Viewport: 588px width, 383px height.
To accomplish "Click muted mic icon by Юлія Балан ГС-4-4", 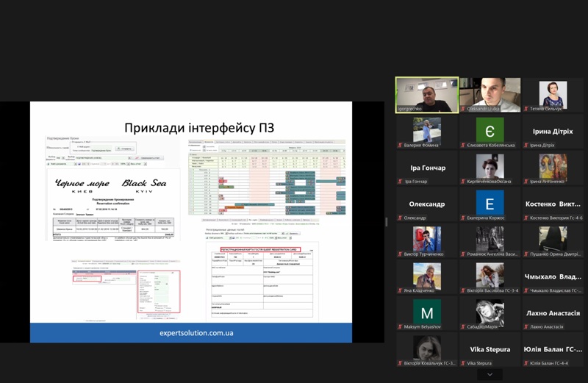I will click(x=526, y=363).
